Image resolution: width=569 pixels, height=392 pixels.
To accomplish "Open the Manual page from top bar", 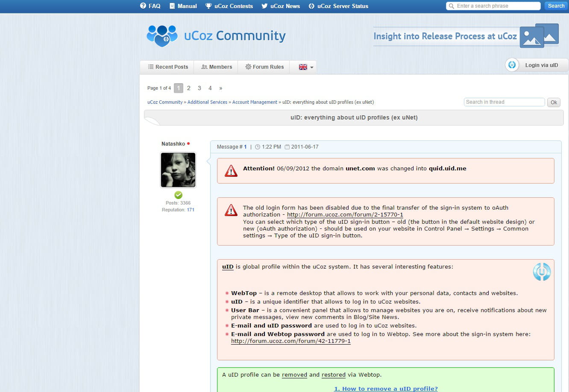I will click(x=183, y=6).
